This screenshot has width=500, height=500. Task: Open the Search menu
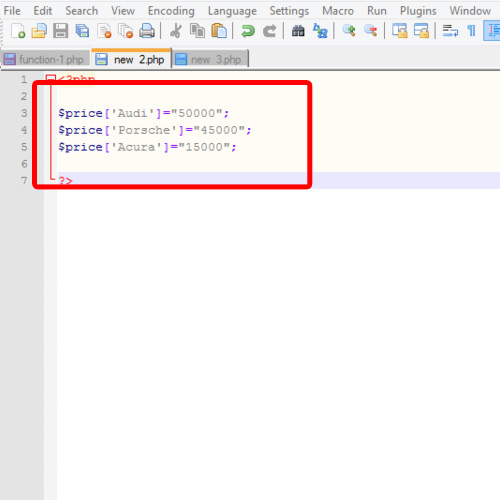[x=82, y=11]
